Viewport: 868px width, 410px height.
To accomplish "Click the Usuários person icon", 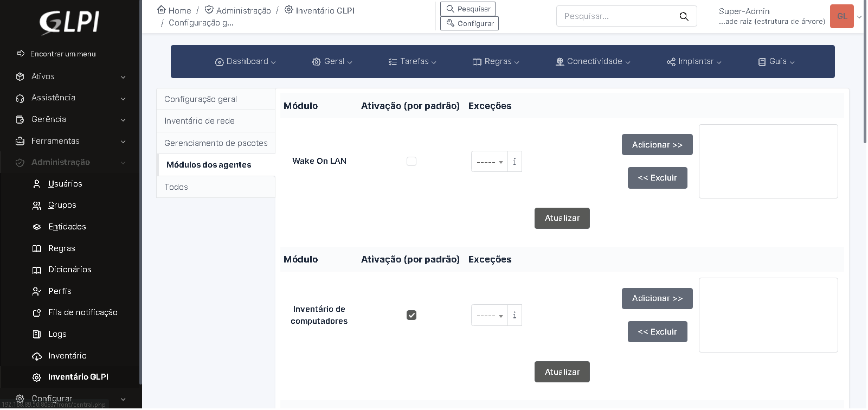I will tap(37, 184).
